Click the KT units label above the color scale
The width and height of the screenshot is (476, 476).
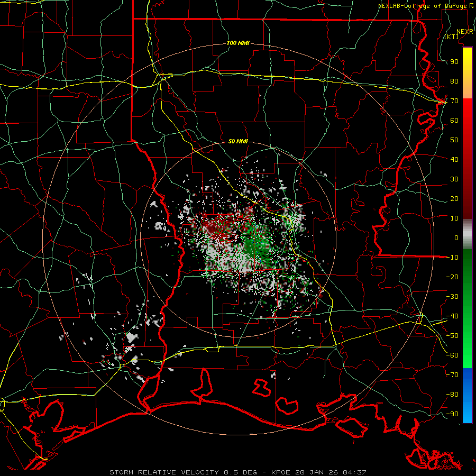click(452, 36)
